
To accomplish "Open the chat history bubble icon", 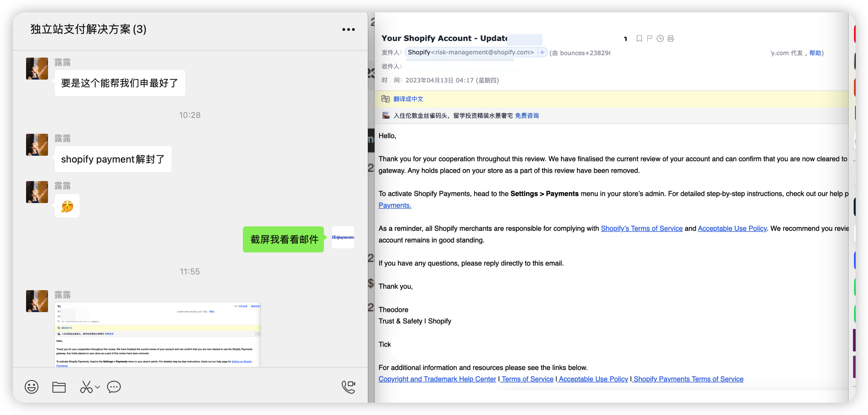I will coord(114,387).
